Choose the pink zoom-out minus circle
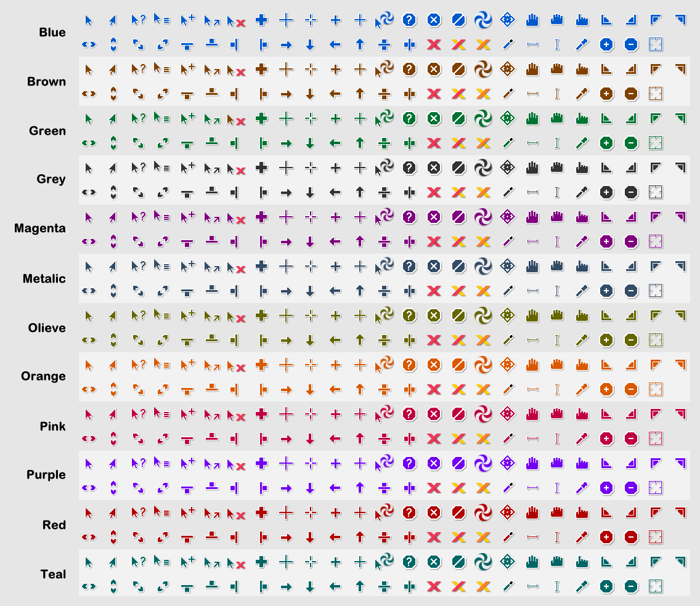This screenshot has height=606, width=700. [x=631, y=438]
